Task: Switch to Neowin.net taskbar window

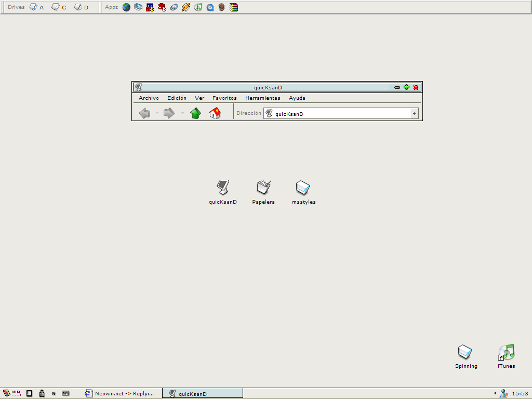Action: (x=121, y=393)
